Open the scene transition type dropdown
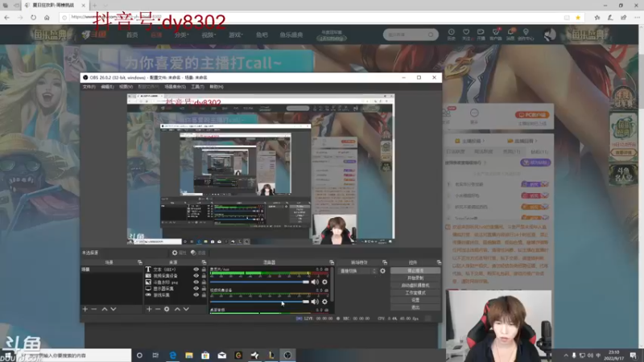This screenshot has width=644, height=362. [x=357, y=271]
